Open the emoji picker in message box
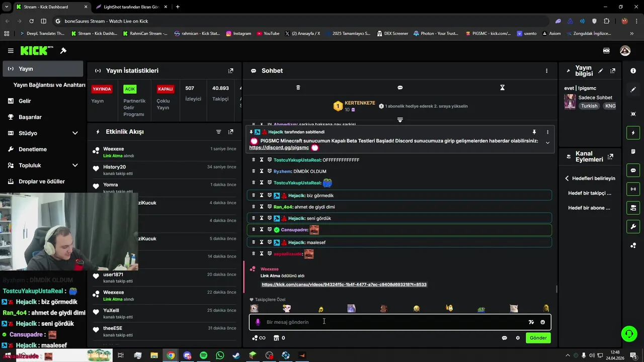This screenshot has height=362, width=644. pyautogui.click(x=542, y=322)
